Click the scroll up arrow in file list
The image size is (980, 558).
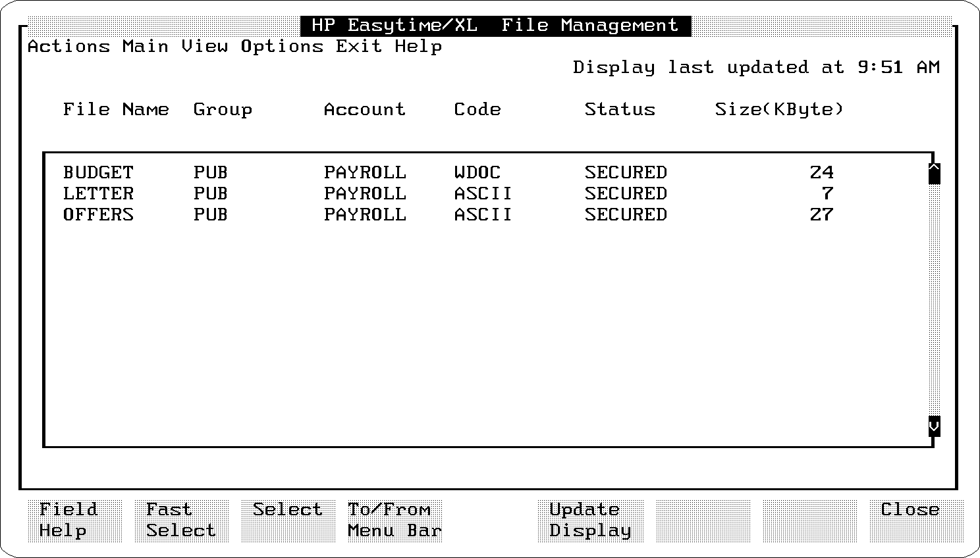click(x=934, y=174)
